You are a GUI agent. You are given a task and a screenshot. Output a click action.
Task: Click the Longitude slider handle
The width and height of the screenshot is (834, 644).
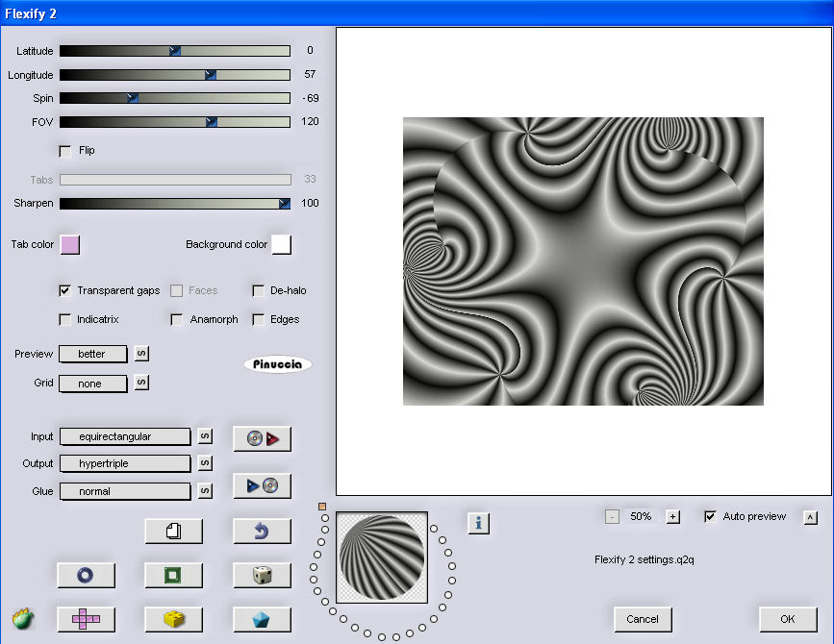coord(211,75)
